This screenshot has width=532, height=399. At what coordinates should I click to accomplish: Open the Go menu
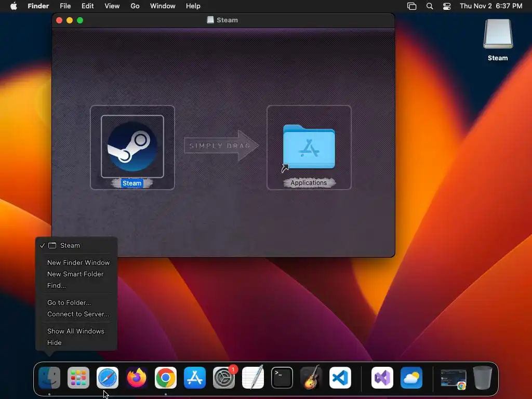[135, 6]
